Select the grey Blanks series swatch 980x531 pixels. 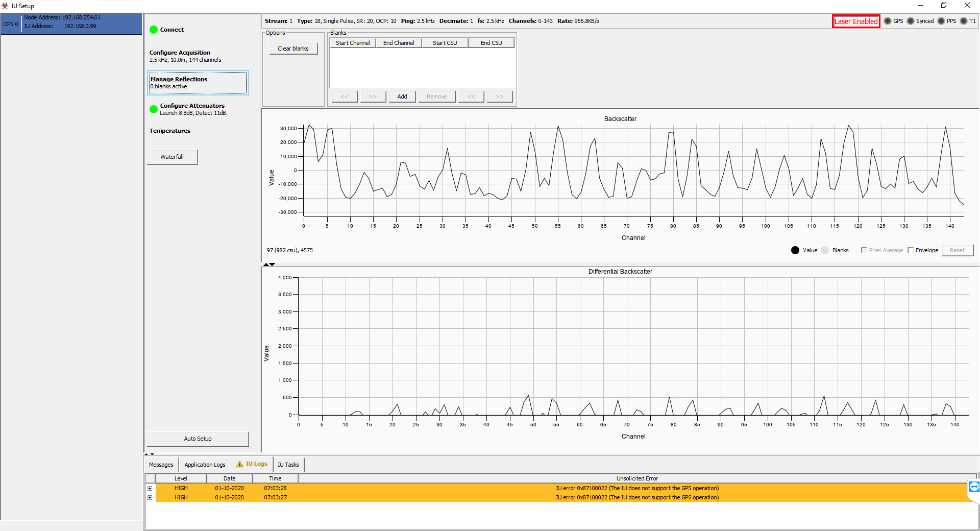(825, 250)
